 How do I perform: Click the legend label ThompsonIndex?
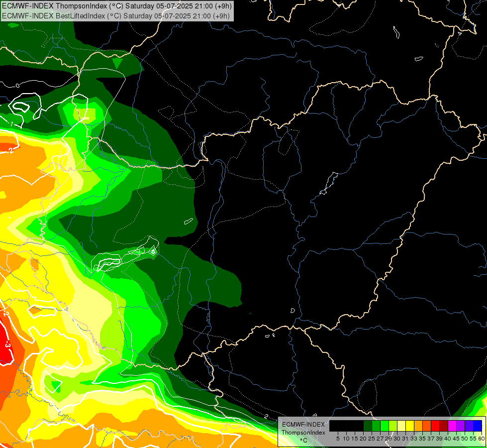tap(303, 433)
